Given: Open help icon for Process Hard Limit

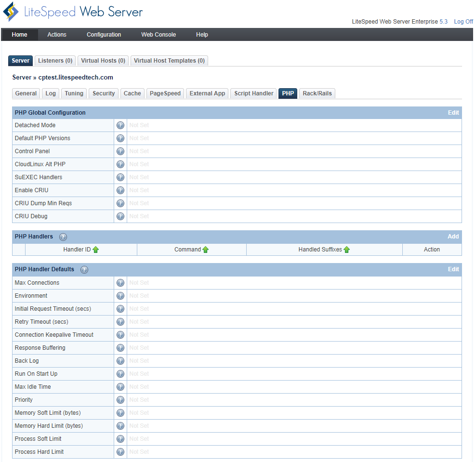Looking at the screenshot, I should 120,452.
